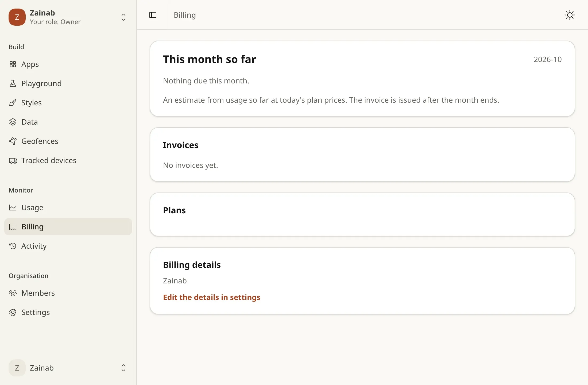Collapse the sidebar with the panel icon
The image size is (588, 385).
pos(153,15)
